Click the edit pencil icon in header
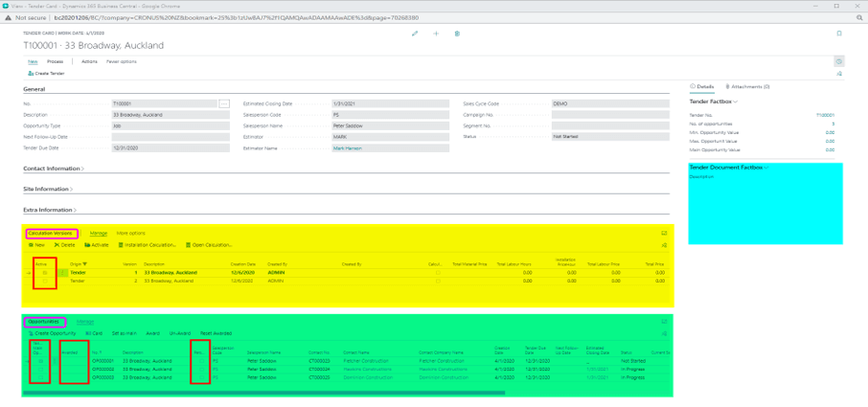Screen dimensions: 868x407 tap(415, 34)
